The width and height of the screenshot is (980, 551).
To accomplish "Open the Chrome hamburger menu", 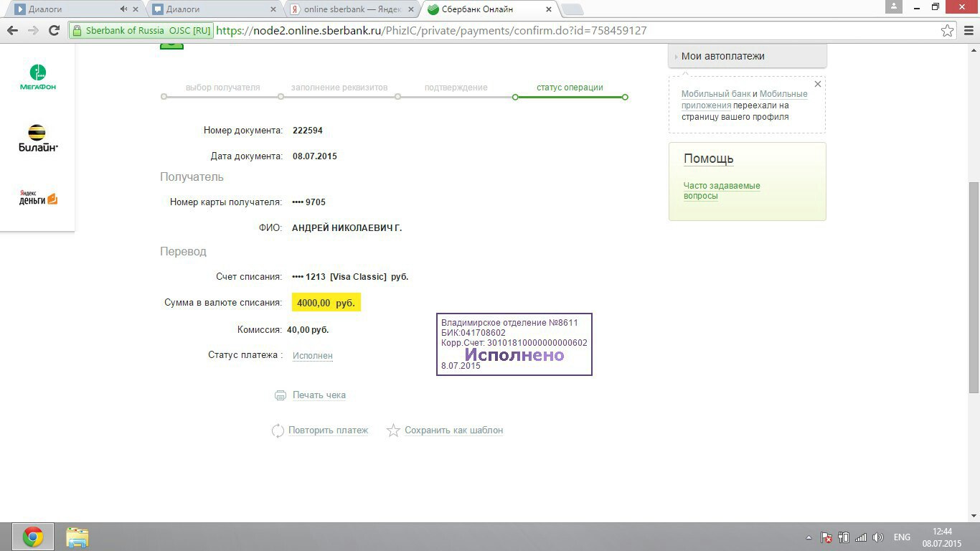I will click(x=968, y=31).
